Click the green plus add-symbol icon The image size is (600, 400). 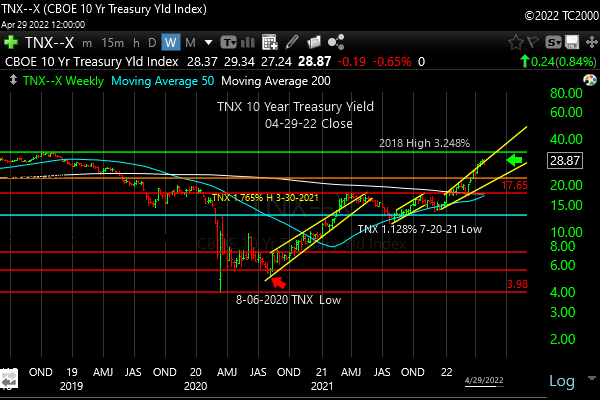point(11,43)
